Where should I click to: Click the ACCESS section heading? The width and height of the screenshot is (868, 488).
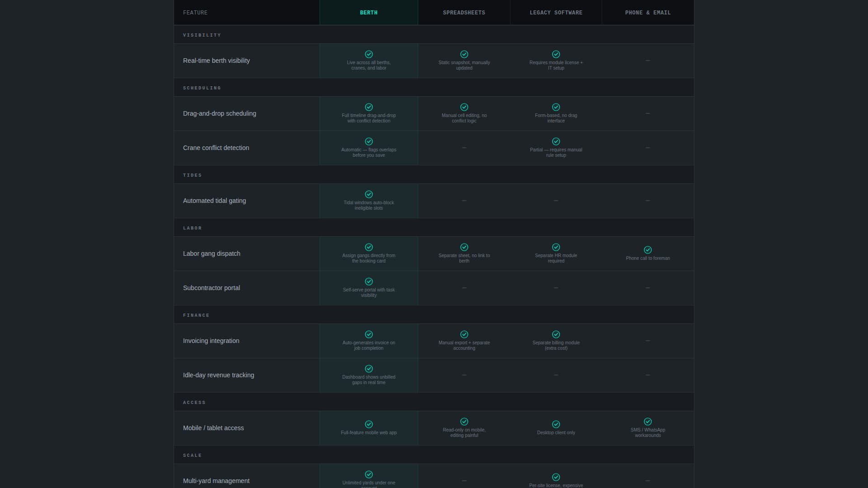194,402
